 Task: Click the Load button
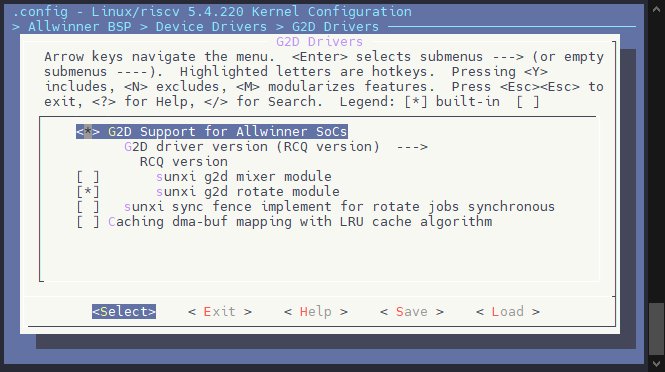pos(508,311)
